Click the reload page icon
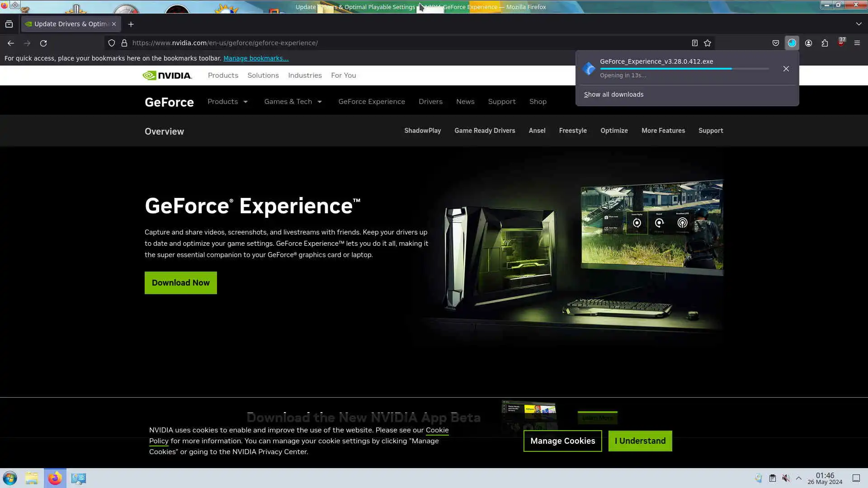Viewport: 868px width, 488px height. click(x=43, y=43)
